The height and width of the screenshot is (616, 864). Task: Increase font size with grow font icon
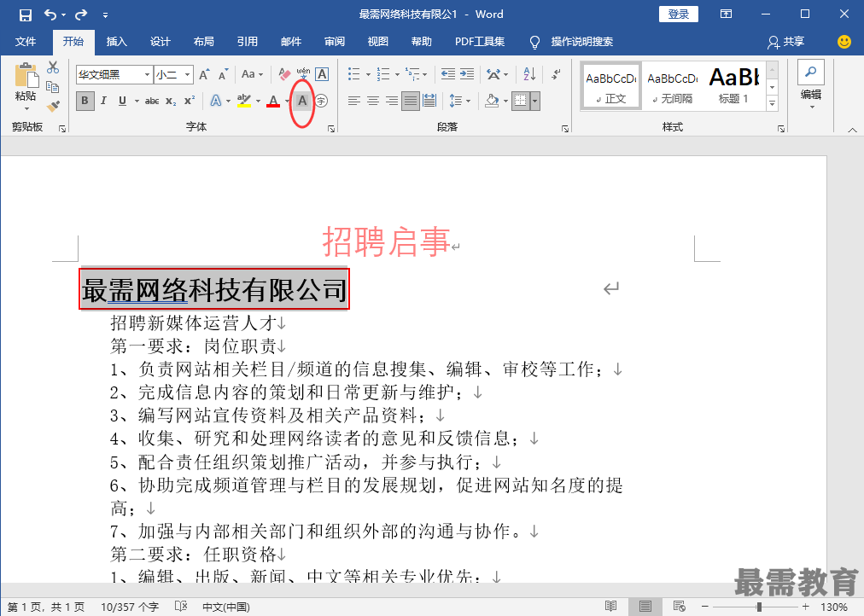(204, 74)
